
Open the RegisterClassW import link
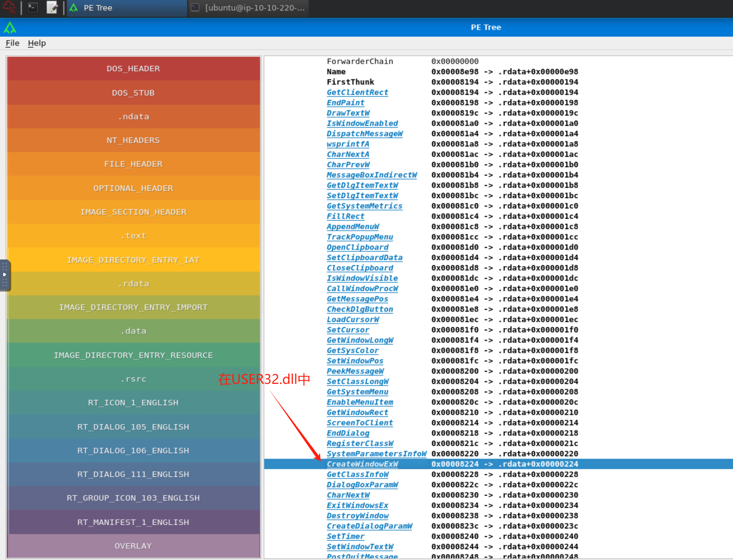(x=360, y=443)
